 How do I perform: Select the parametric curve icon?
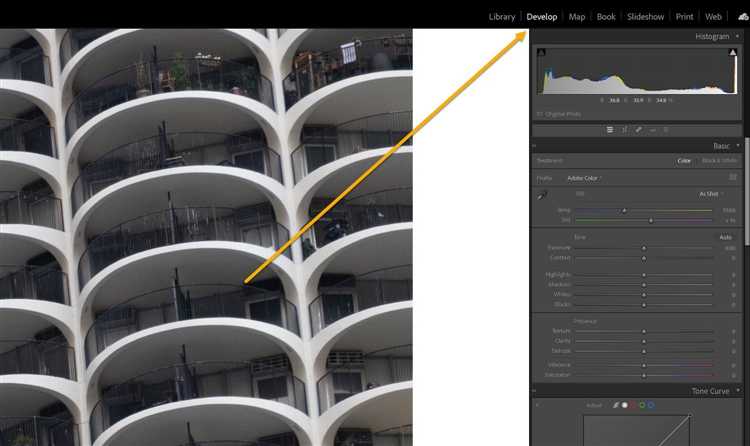coord(616,405)
